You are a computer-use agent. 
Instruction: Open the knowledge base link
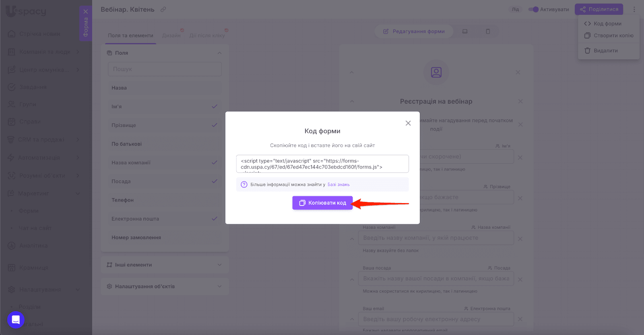coord(339,185)
